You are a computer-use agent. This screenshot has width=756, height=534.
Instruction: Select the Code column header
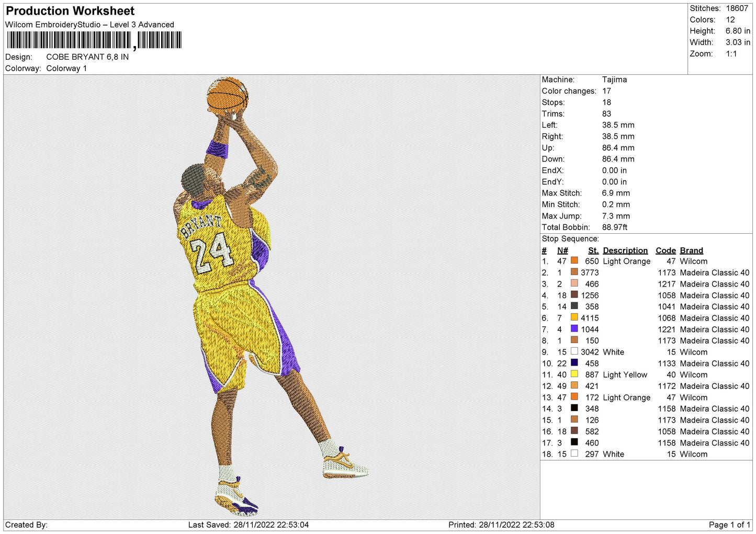[665, 251]
